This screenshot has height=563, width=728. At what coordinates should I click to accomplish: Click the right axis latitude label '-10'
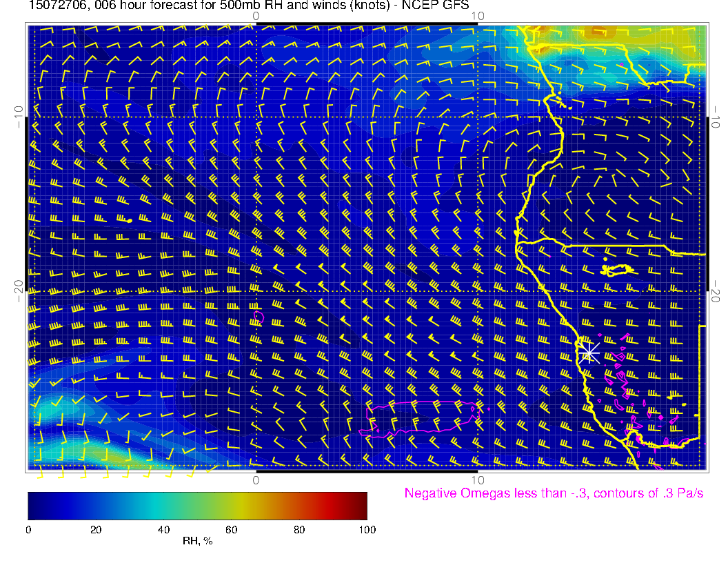[715, 117]
